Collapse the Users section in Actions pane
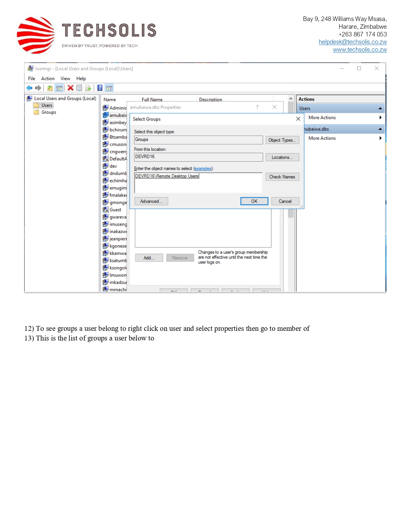411x532 pixels. click(x=380, y=108)
